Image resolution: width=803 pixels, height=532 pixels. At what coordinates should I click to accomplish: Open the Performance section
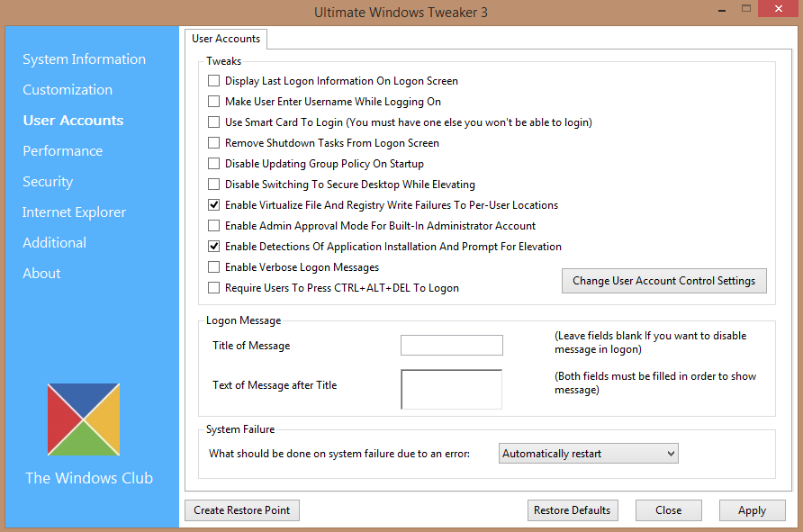[62, 151]
